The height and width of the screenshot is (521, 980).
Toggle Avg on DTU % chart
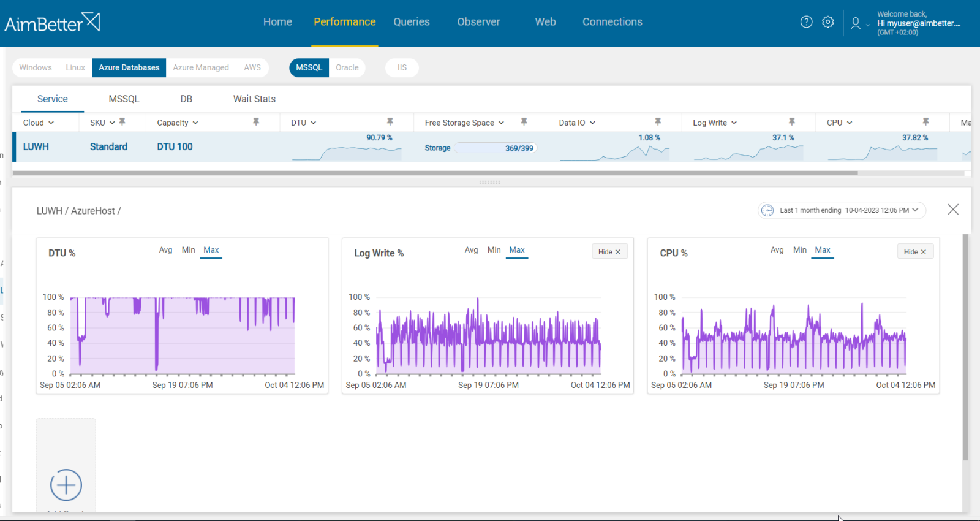165,250
